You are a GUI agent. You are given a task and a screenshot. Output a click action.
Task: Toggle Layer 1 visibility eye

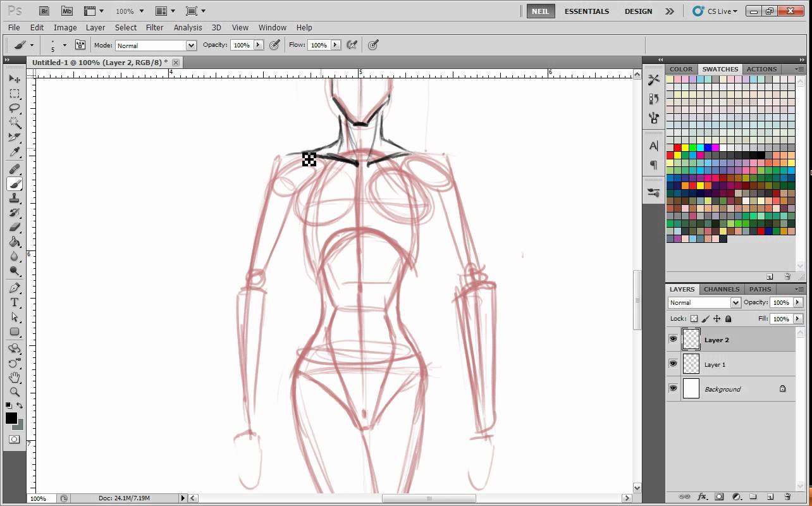673,364
